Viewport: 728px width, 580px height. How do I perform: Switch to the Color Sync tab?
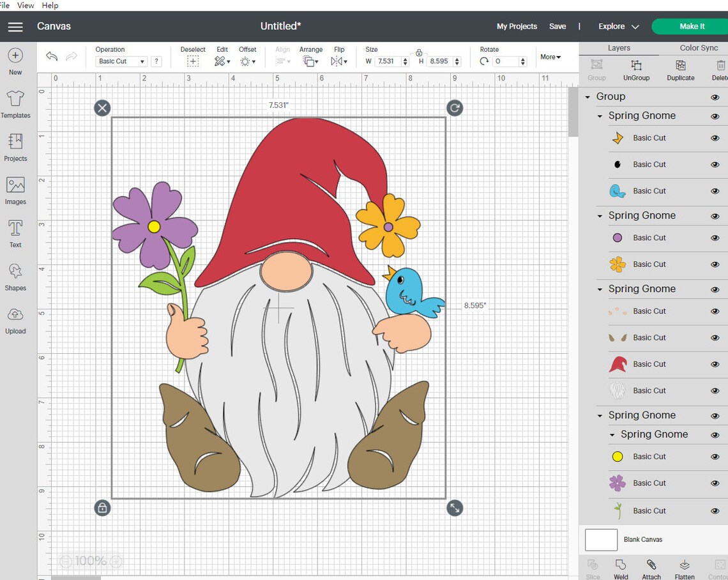pyautogui.click(x=699, y=47)
